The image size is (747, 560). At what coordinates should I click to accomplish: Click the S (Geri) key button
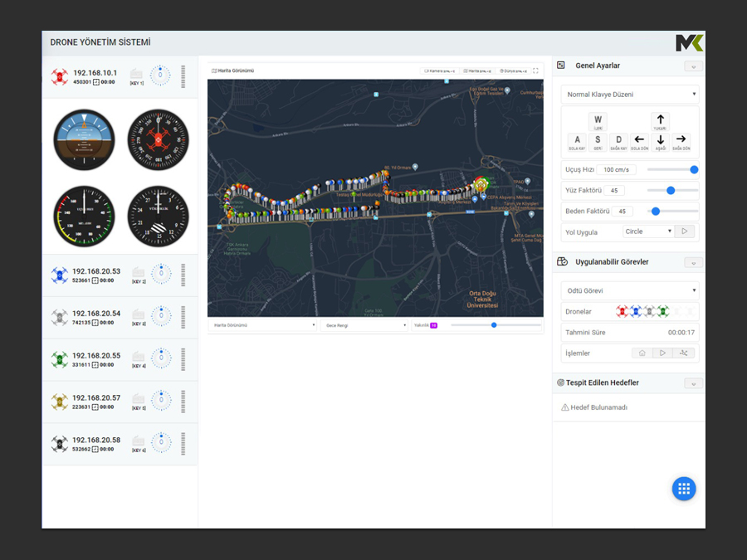click(x=598, y=142)
